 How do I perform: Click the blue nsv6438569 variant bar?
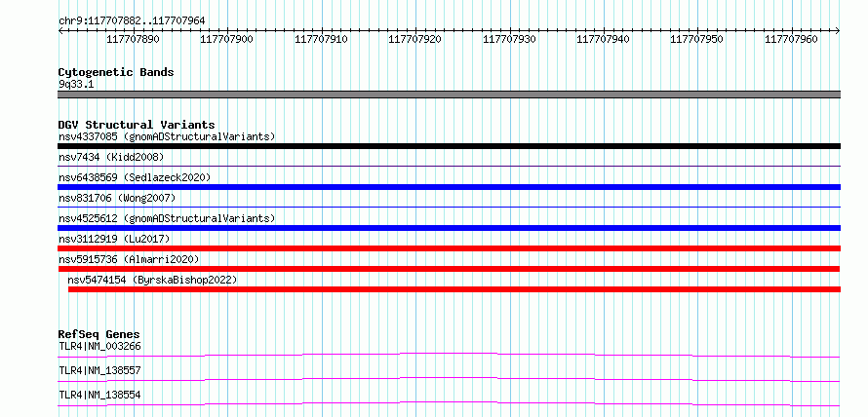(449, 187)
